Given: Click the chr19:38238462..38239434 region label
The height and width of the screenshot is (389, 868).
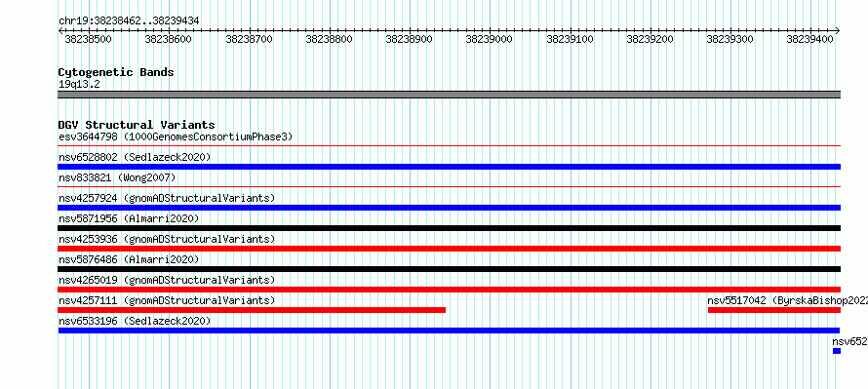Looking at the screenshot, I should click(x=129, y=21).
